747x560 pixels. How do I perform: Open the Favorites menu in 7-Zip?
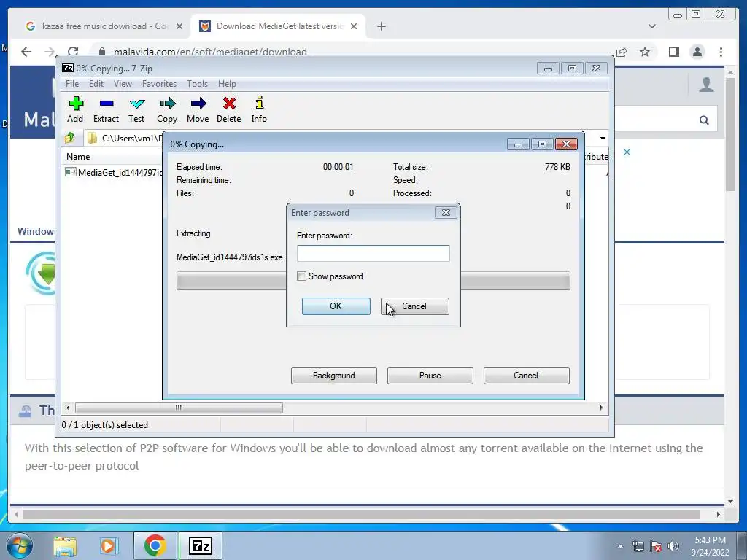(x=159, y=84)
